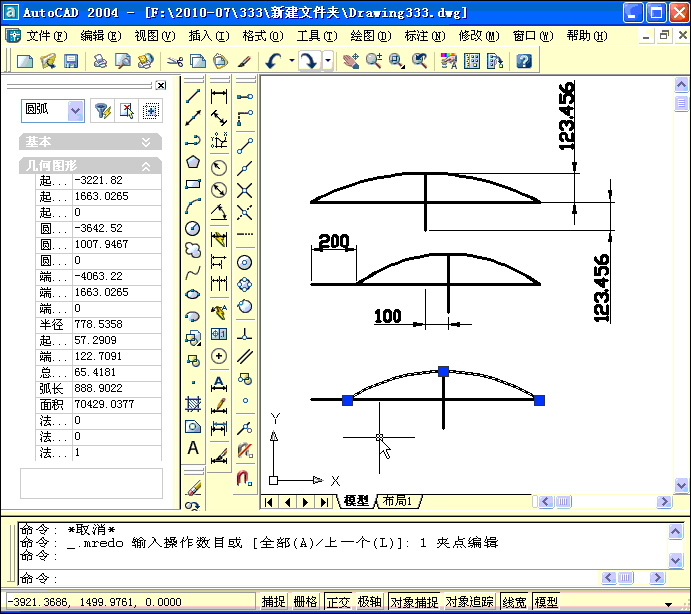Click the command line input field

point(308,578)
